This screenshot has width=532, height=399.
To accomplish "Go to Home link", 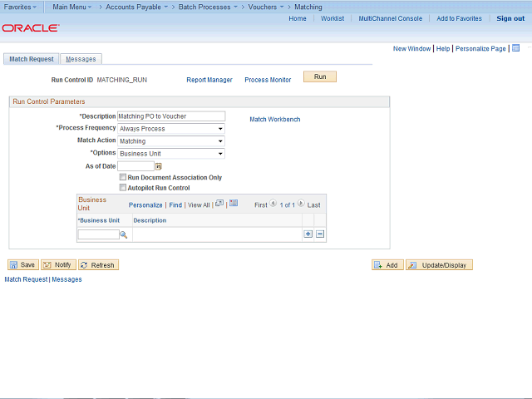I will point(298,18).
